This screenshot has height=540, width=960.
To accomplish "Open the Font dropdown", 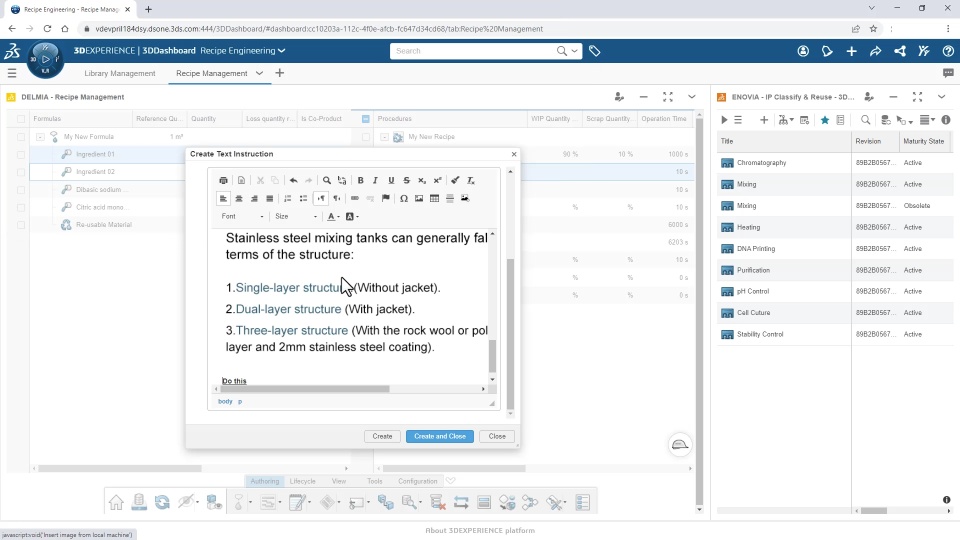I will (242, 217).
